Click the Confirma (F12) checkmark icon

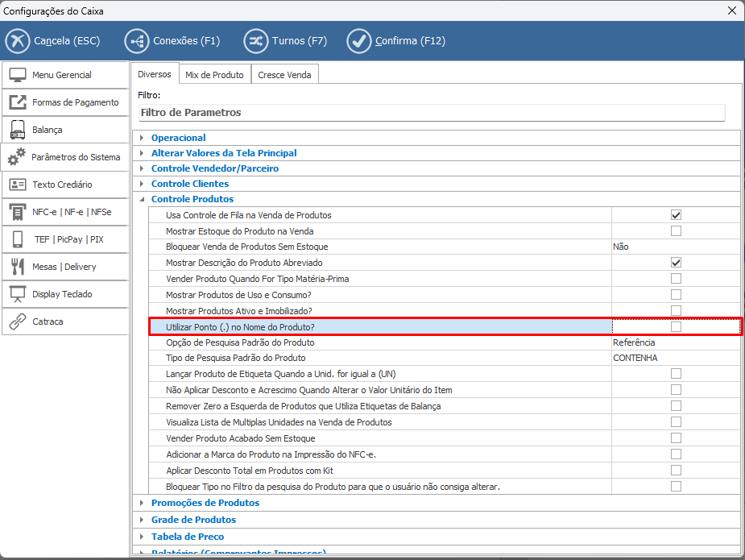(x=358, y=40)
